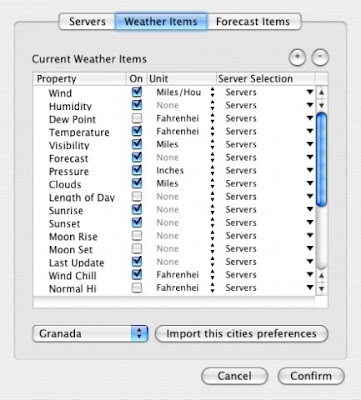Sort by the Property column header
Image resolution: width=361 pixels, height=400 pixels.
click(x=80, y=79)
